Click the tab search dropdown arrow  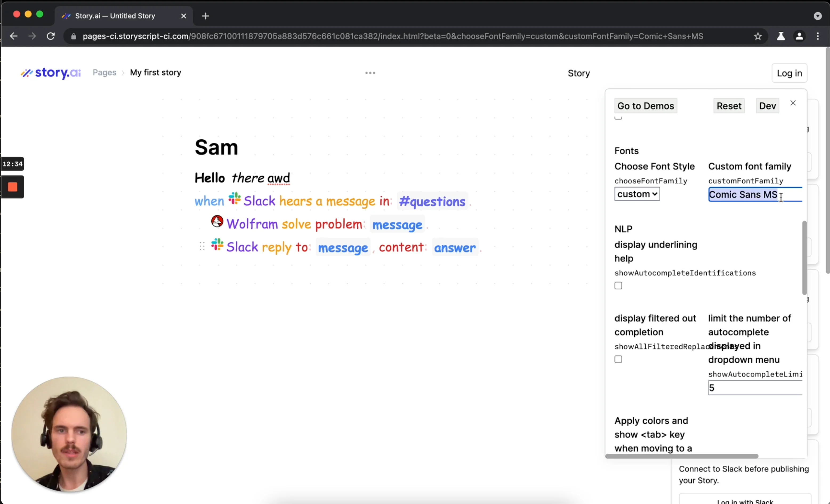(818, 16)
